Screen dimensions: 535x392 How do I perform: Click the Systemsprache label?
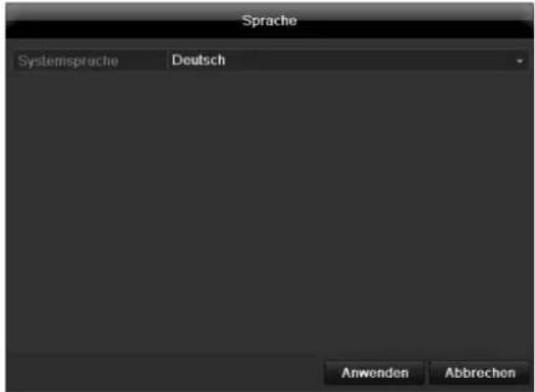68,61
